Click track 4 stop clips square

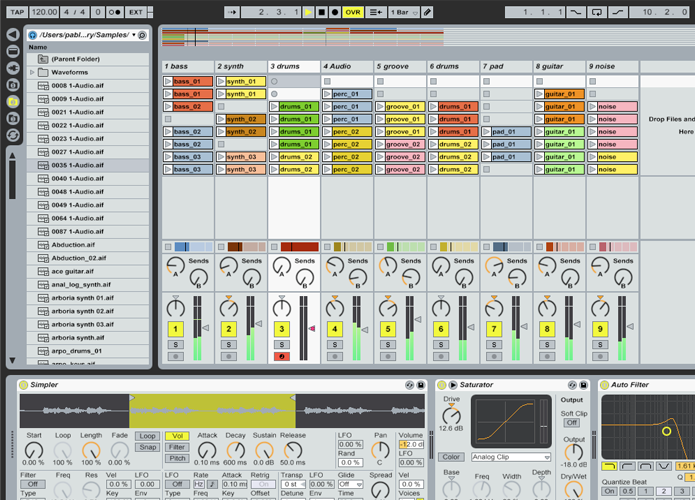pos(327,246)
